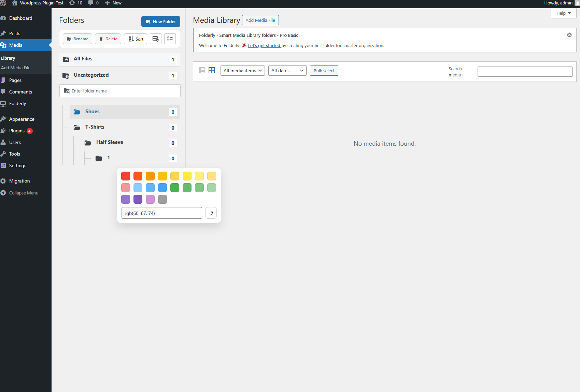Open the All media items dropdown
This screenshot has width=580, height=392.
pyautogui.click(x=243, y=71)
